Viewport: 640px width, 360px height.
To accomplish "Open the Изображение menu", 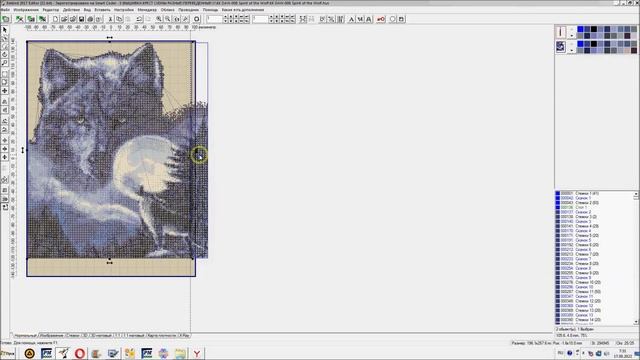I will tap(26, 10).
